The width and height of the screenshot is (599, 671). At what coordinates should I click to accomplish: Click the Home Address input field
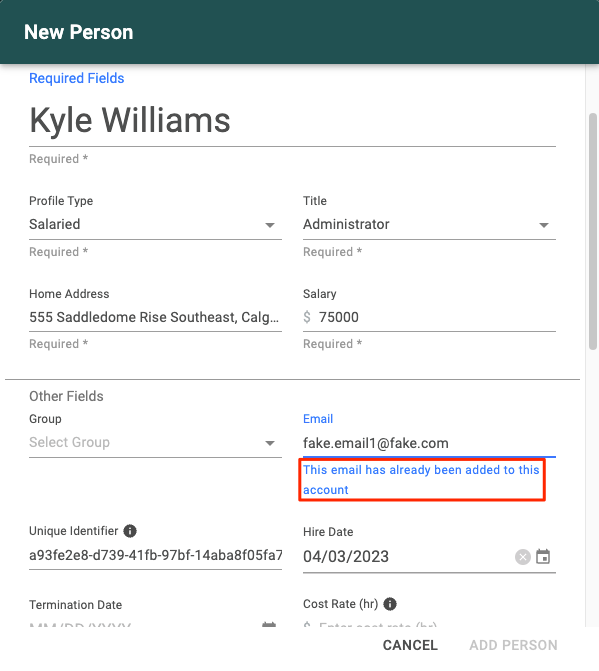(155, 318)
